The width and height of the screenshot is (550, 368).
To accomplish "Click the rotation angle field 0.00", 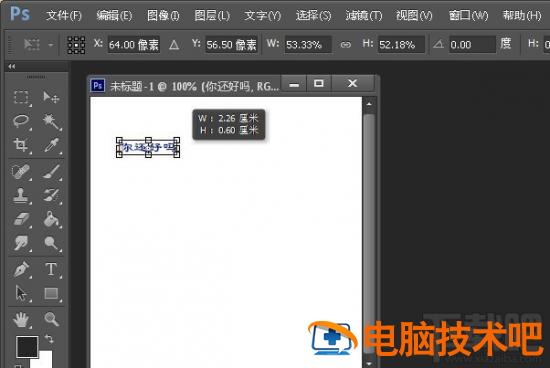I will coord(472,45).
